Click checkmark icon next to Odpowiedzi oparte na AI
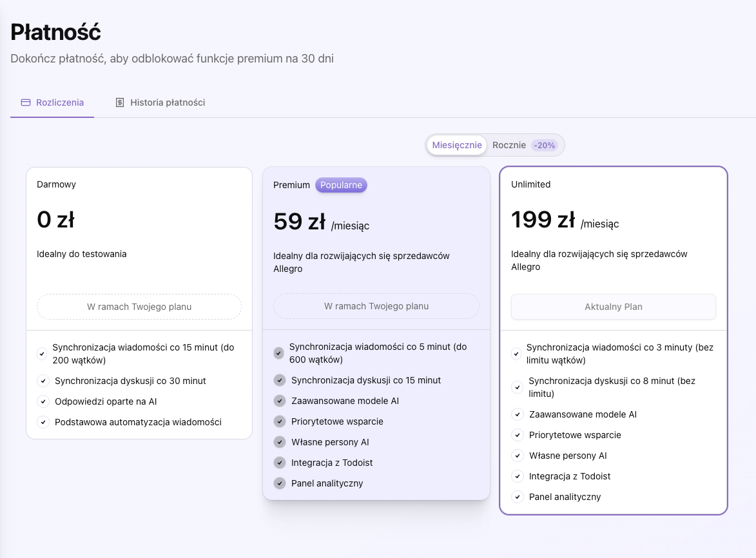 pyautogui.click(x=43, y=401)
